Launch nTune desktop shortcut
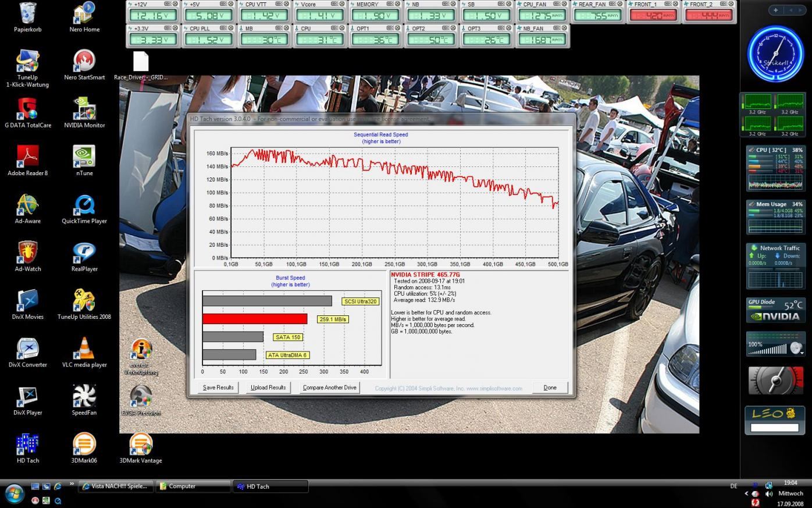The height and width of the screenshot is (508, 812). click(84, 161)
